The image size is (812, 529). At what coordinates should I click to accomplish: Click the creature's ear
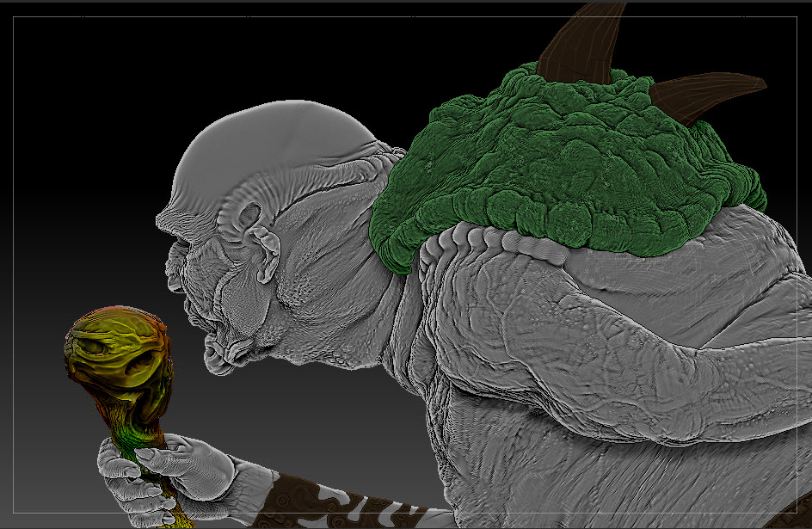265,254
